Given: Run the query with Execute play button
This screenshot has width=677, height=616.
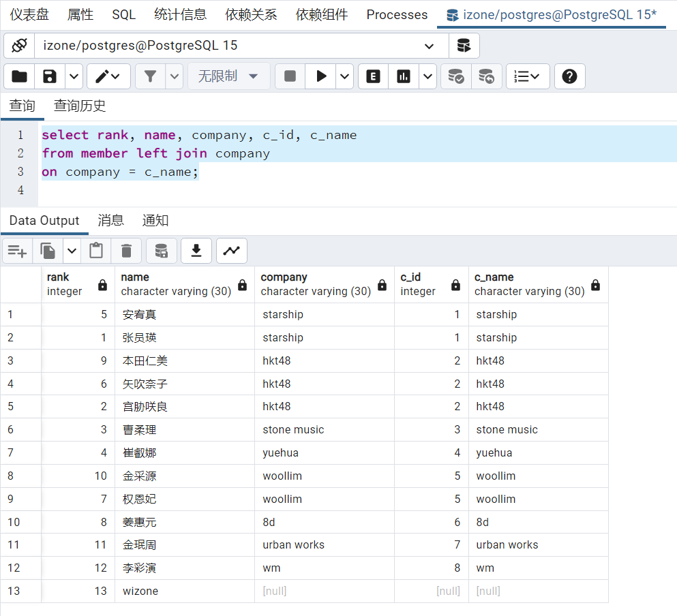Looking at the screenshot, I should (321, 76).
